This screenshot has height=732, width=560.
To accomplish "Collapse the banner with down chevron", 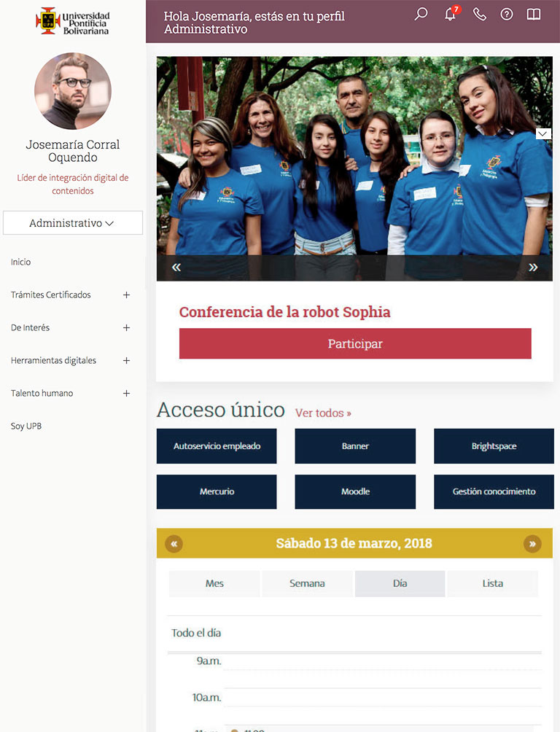I will pos(542,134).
